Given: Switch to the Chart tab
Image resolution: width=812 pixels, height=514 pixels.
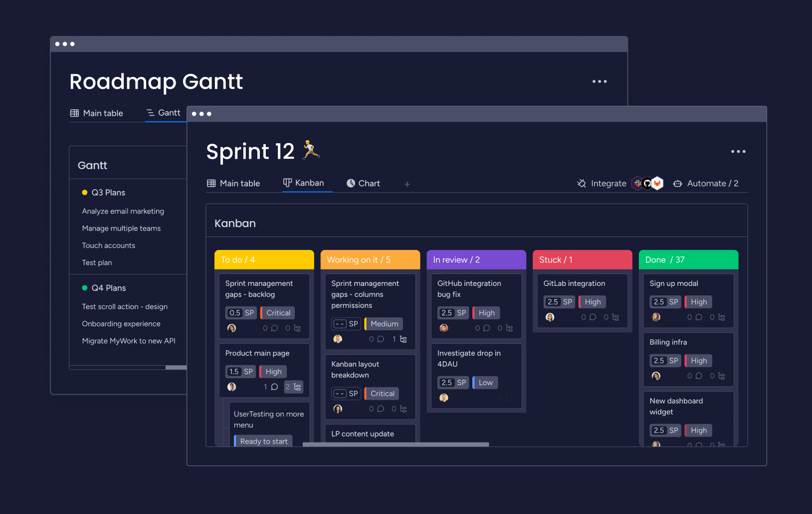Looking at the screenshot, I should (369, 183).
